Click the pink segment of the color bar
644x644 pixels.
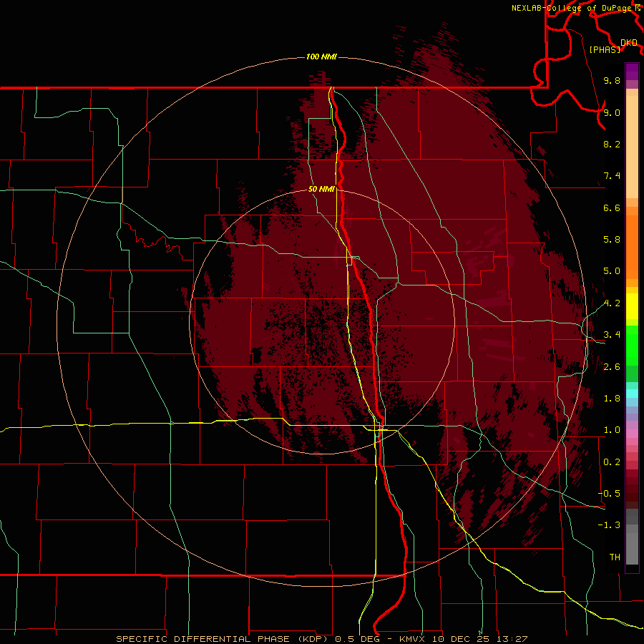pyautogui.click(x=632, y=434)
